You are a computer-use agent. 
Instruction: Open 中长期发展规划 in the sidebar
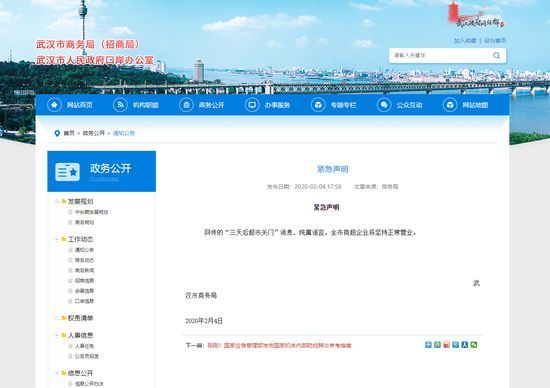click(91, 212)
